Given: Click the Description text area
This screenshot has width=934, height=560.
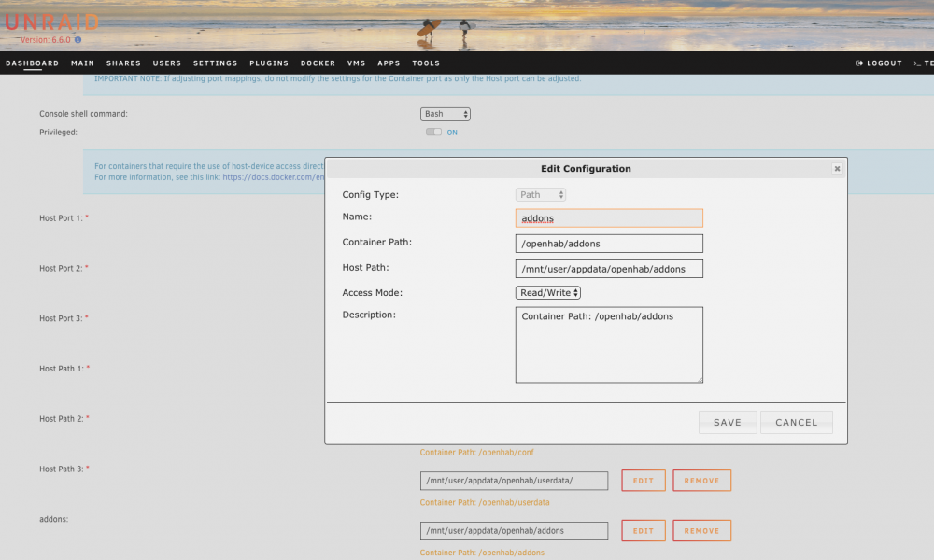Looking at the screenshot, I should [609, 345].
